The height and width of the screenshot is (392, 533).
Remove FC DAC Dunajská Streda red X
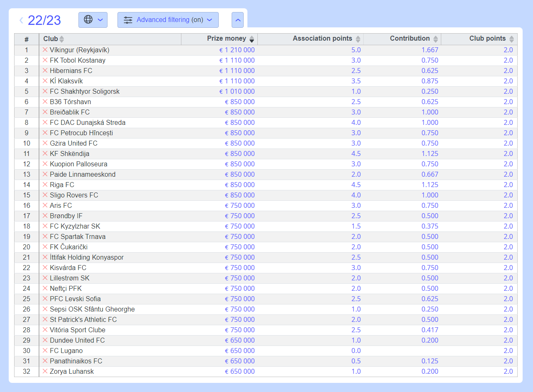[x=45, y=122]
